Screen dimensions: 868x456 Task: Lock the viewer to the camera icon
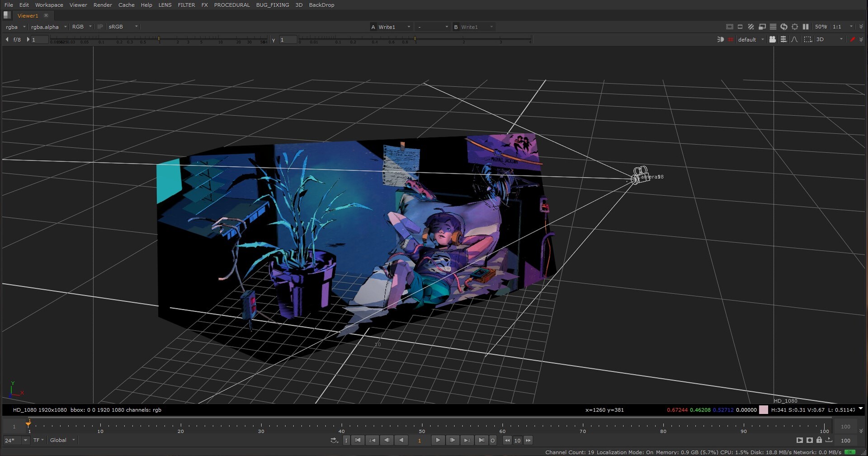(773, 39)
